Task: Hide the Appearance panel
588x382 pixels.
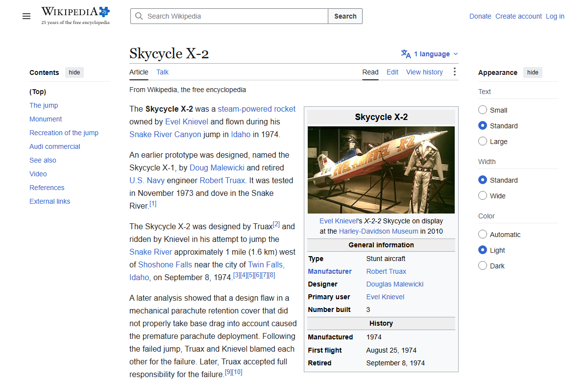Action: click(533, 72)
